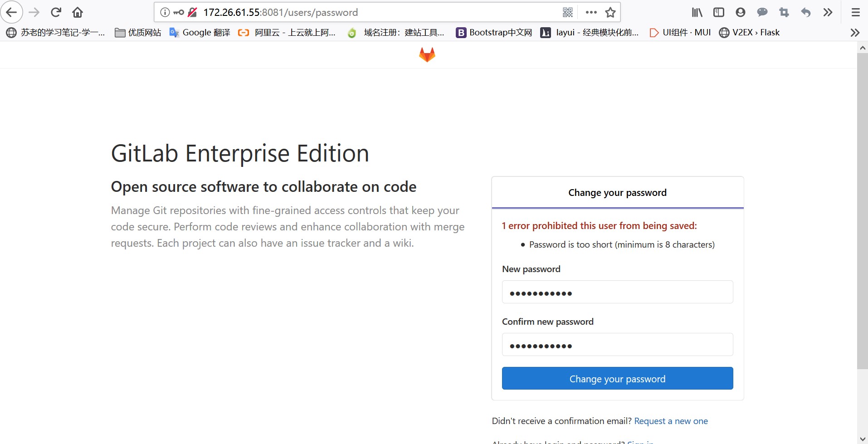Open the 域名注册 bookmark
This screenshot has height=444, width=868.
click(396, 33)
